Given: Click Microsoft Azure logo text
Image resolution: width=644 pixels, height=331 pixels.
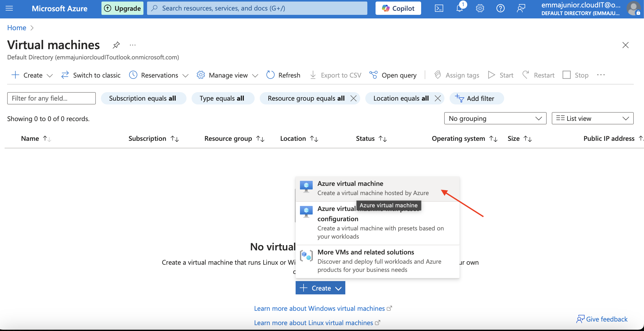Looking at the screenshot, I should (59, 8).
